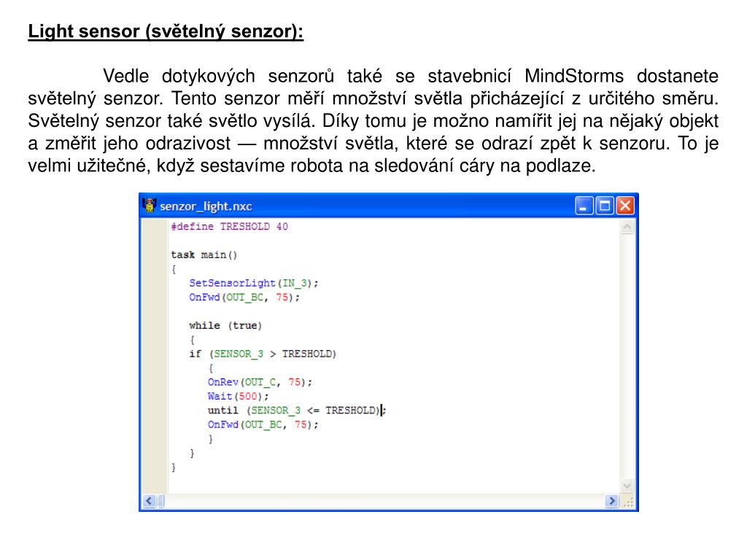Click the 'while (true)' code line
The image size is (747, 560).
(x=225, y=326)
